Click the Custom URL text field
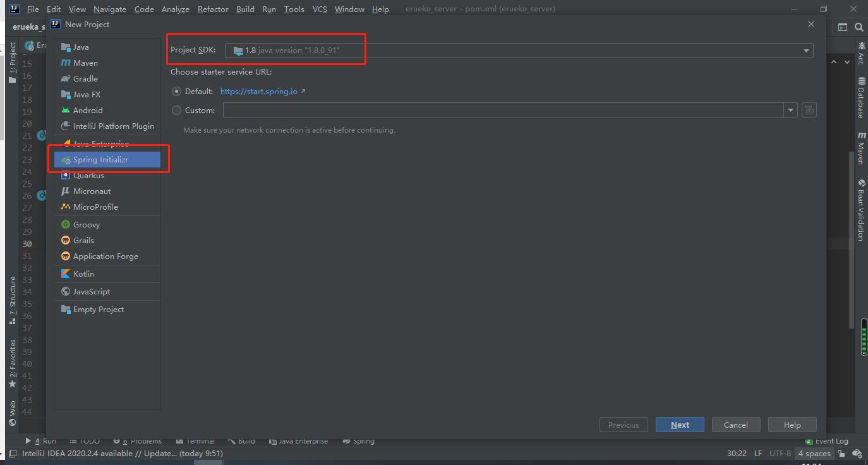 (x=504, y=111)
